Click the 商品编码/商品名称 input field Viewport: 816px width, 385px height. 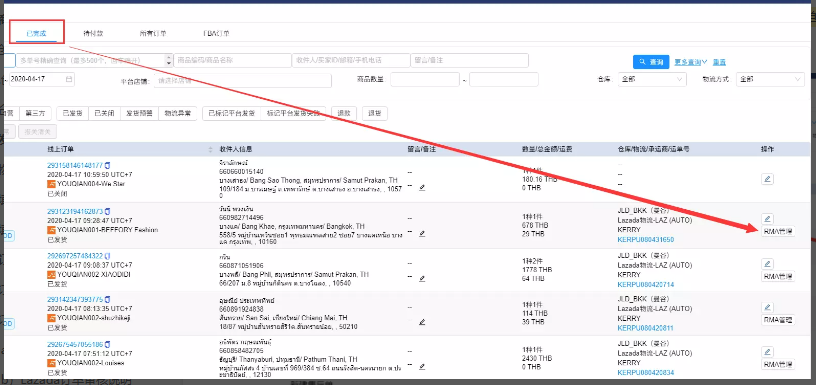pos(233,60)
